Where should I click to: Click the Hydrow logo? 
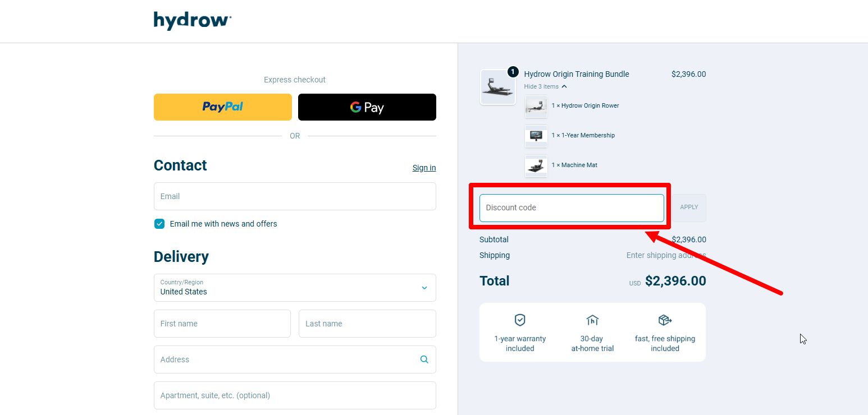tap(193, 21)
